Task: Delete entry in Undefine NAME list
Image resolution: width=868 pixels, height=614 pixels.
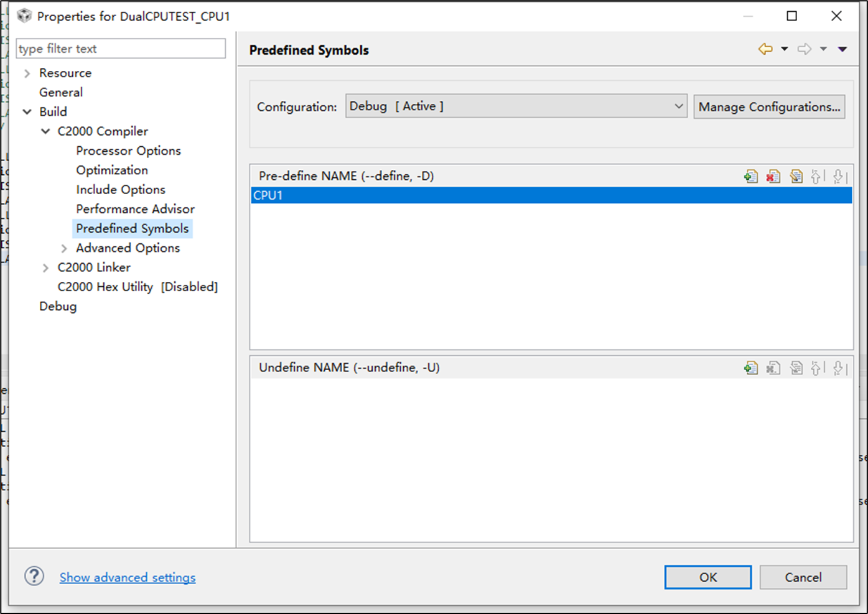Action: coord(773,368)
